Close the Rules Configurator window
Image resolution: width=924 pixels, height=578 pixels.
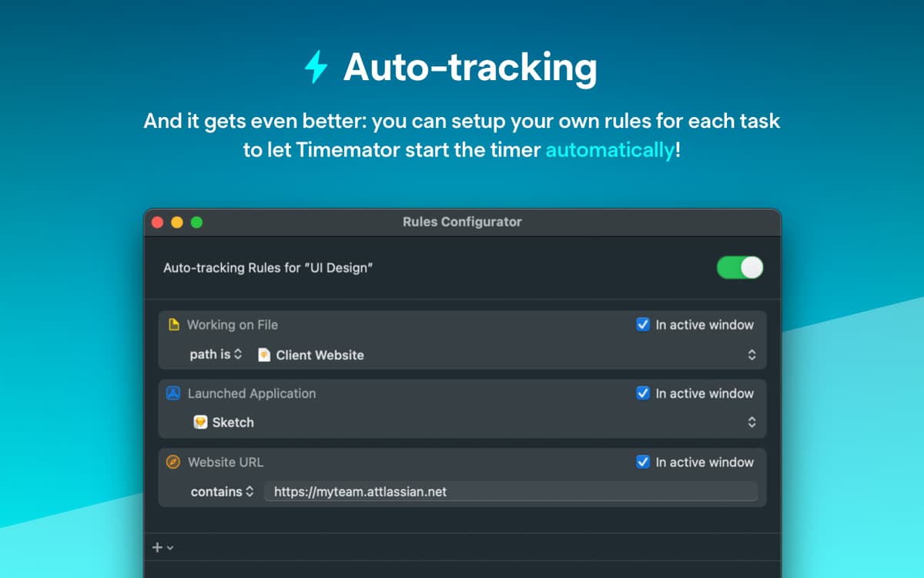(x=158, y=222)
